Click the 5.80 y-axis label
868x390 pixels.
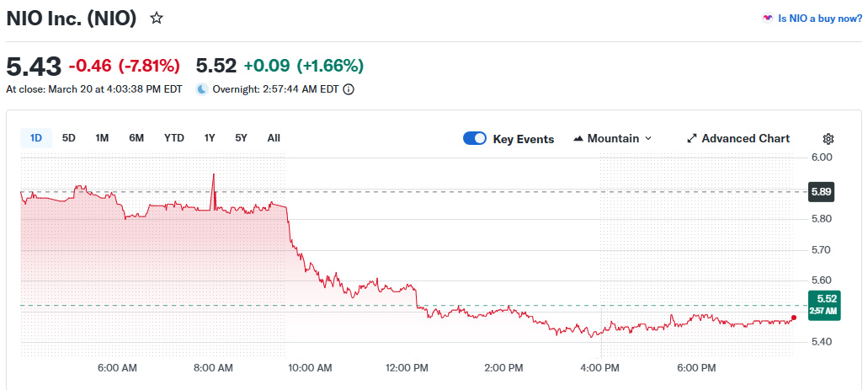coord(821,218)
